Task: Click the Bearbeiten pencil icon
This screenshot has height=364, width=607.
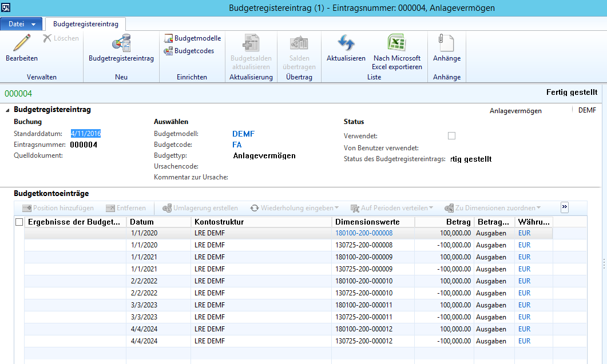Action: (21, 43)
